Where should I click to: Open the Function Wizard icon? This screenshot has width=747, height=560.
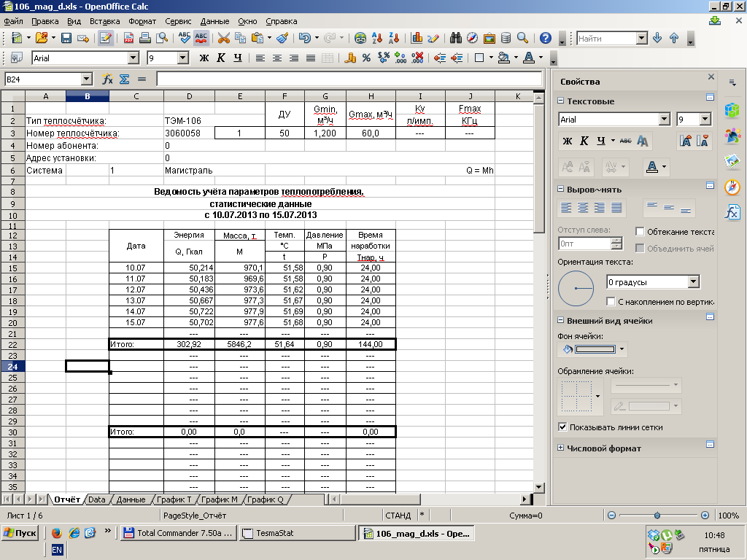tap(108, 79)
